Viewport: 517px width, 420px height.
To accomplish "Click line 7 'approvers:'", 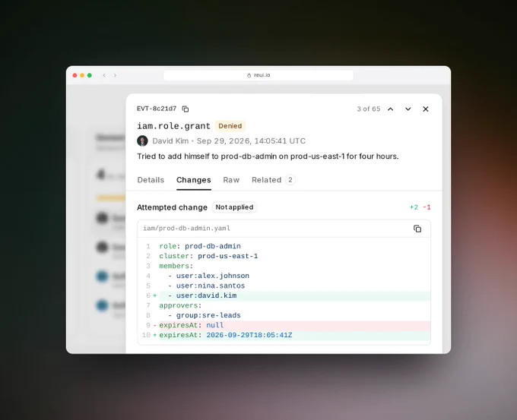I will tap(180, 305).
